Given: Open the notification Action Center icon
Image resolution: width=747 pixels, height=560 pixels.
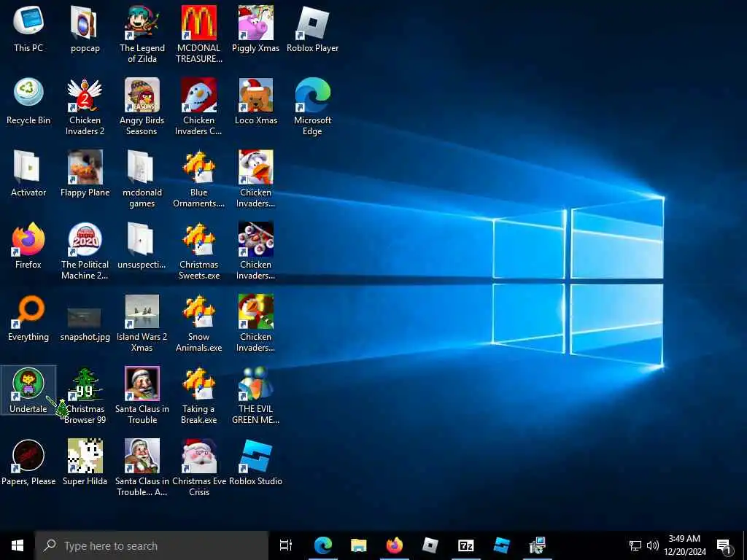Looking at the screenshot, I should [x=723, y=546].
